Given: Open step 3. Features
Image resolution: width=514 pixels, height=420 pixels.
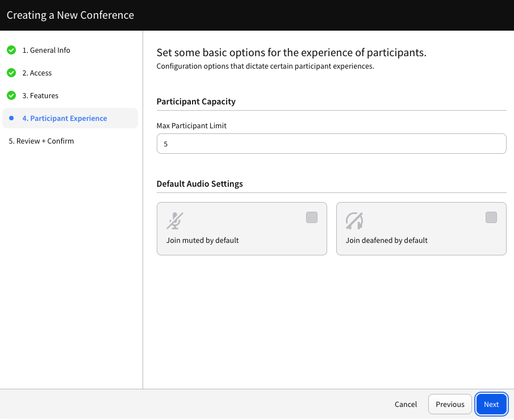Looking at the screenshot, I should click(x=40, y=95).
